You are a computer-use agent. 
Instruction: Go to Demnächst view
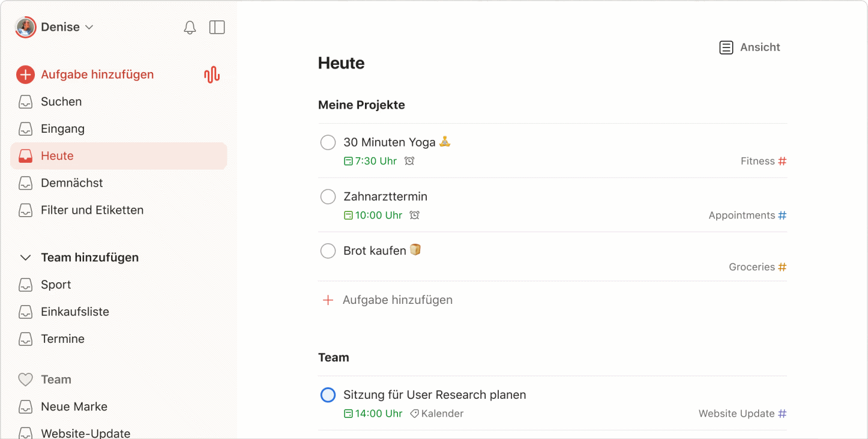point(71,183)
